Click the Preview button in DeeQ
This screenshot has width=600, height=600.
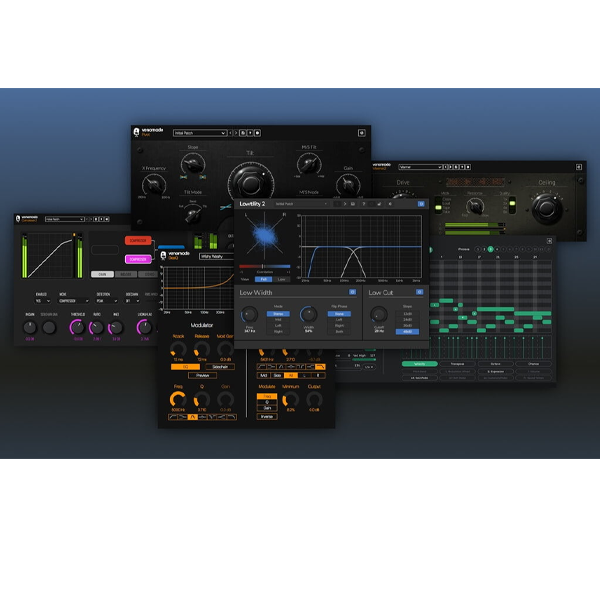tap(202, 375)
